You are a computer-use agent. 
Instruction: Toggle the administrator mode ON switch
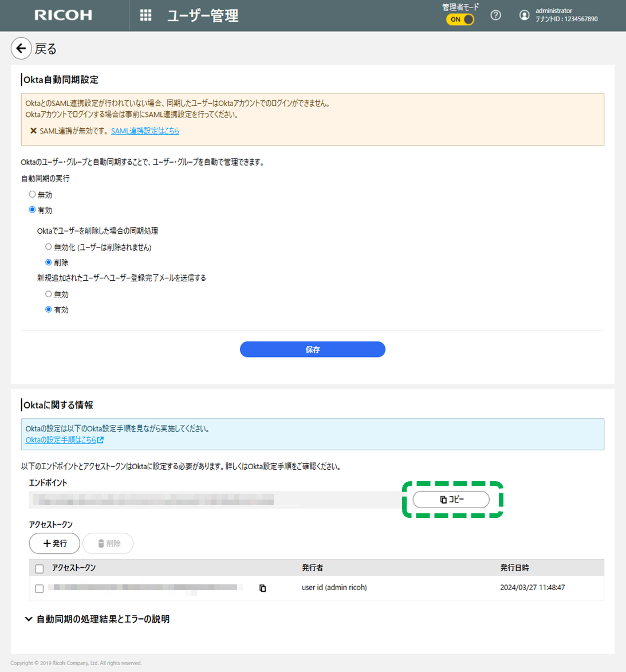[460, 19]
